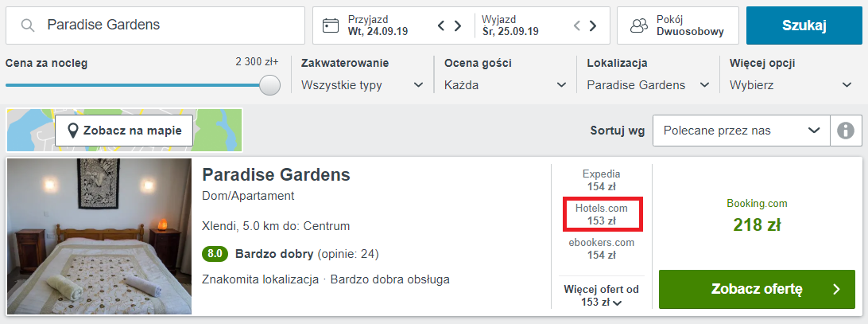868x324 pixels.
Task: Move arrival date to next day
Action: (458, 25)
